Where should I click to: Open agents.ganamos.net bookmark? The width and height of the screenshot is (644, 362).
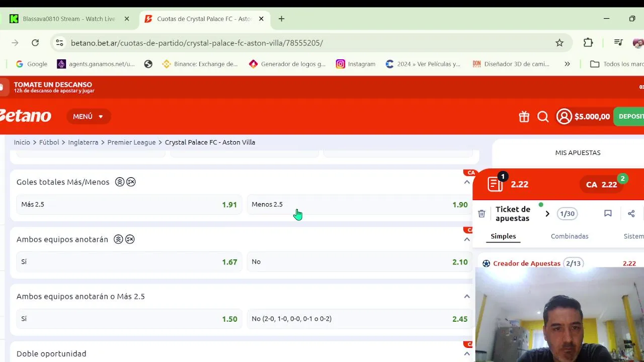(x=96, y=64)
